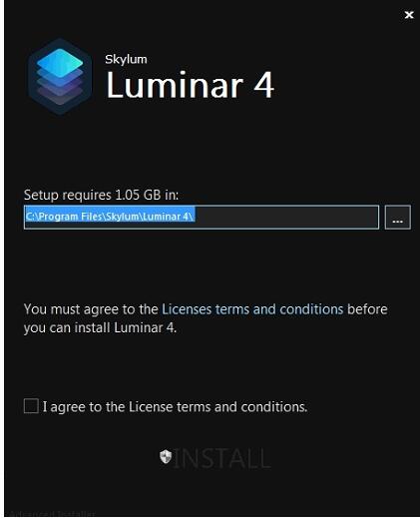The image size is (420, 518).
Task: Close the Luminar 4 installer window
Action: (x=409, y=15)
